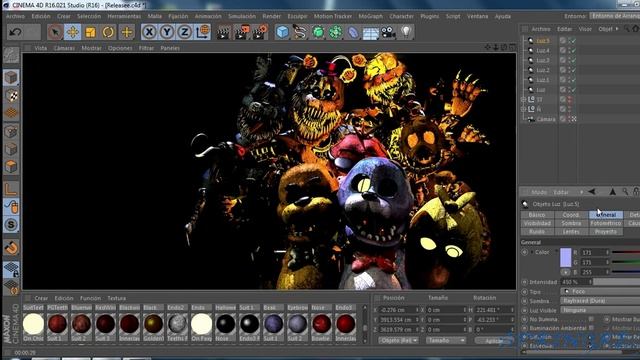Image resolution: width=640 pixels, height=360 pixels.
Task: Select the spline pen tool
Action: [x=300, y=32]
